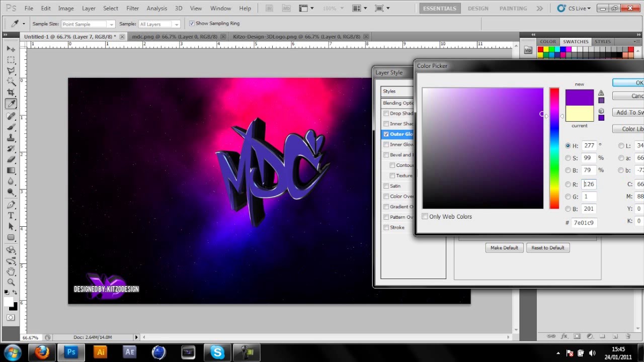The height and width of the screenshot is (362, 644).
Task: Click the current color swatch
Action: pos(579,114)
